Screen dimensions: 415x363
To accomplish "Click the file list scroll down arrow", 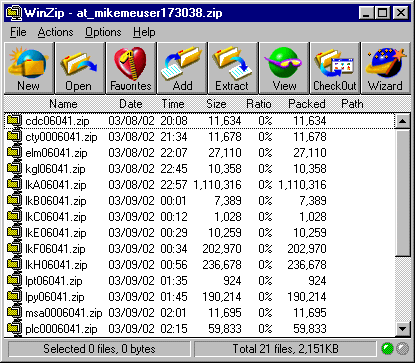I will click(x=402, y=329).
